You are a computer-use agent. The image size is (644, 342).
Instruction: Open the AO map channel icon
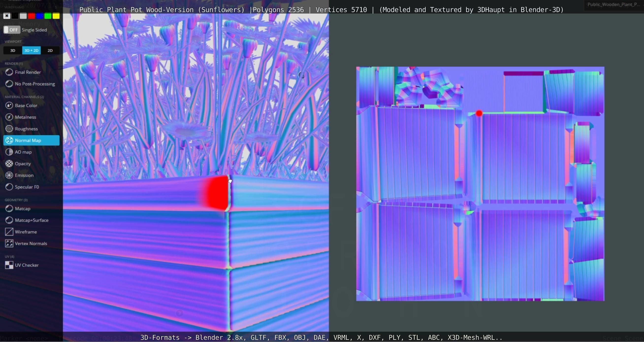(x=9, y=152)
